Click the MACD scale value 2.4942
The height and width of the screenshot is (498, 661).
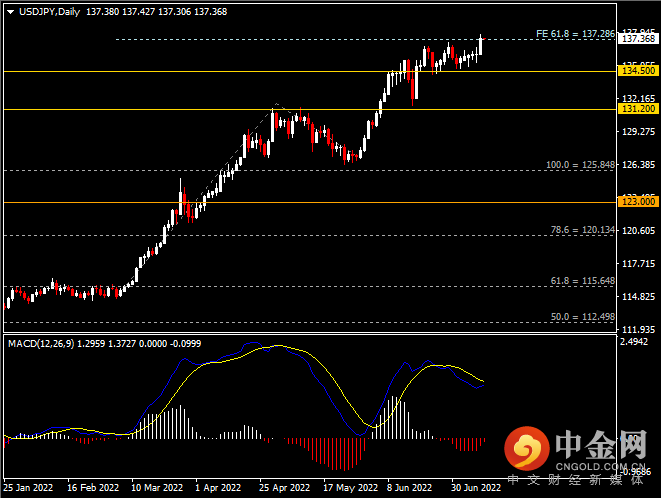[634, 342]
